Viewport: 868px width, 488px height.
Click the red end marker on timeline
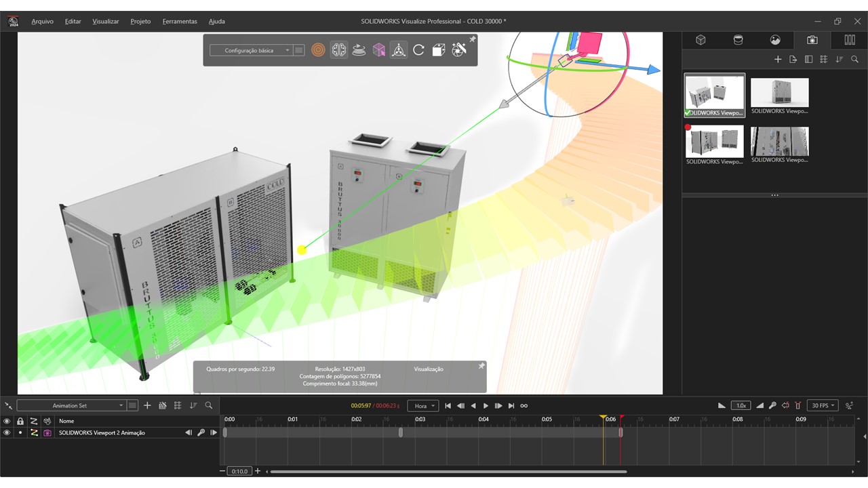point(621,418)
